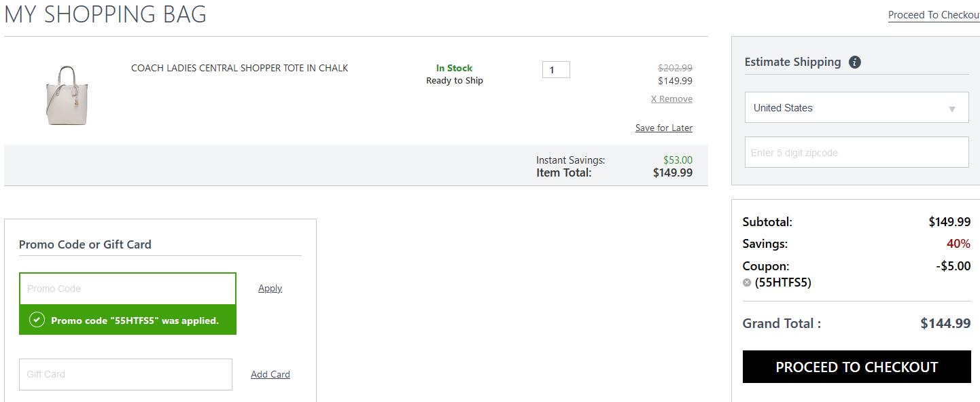The image size is (980, 402).
Task: Open the Coach tote product thumbnail
Action: [68, 95]
